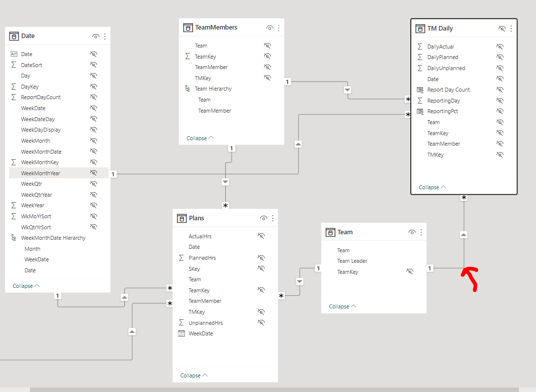Click the Team Hierarchy icon in TeamMembers
536x392 pixels.
click(x=187, y=89)
